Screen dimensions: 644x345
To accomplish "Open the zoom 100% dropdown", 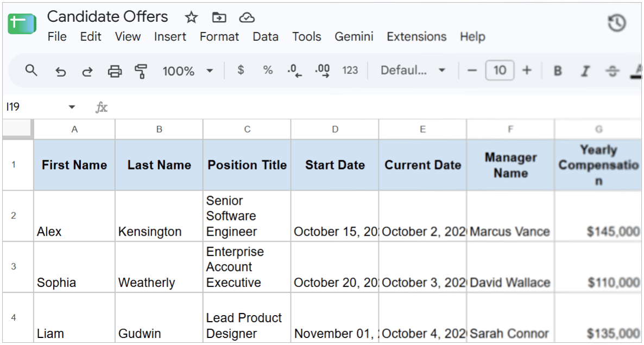I will [x=188, y=71].
